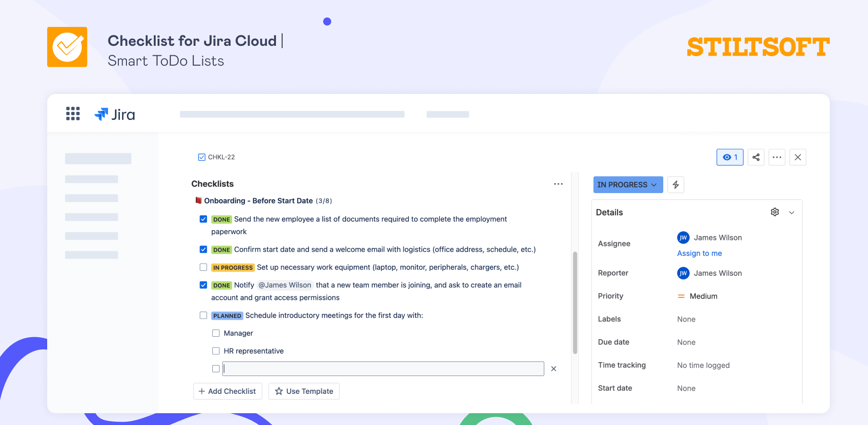Click the @James Wilson mention

285,285
